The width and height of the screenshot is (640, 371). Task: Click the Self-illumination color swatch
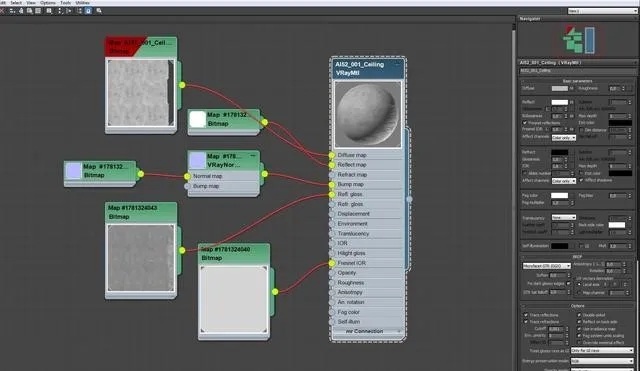560,246
